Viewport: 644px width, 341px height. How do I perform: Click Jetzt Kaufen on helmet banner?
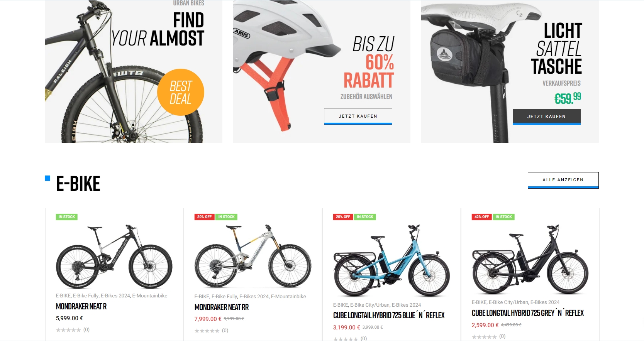(358, 116)
